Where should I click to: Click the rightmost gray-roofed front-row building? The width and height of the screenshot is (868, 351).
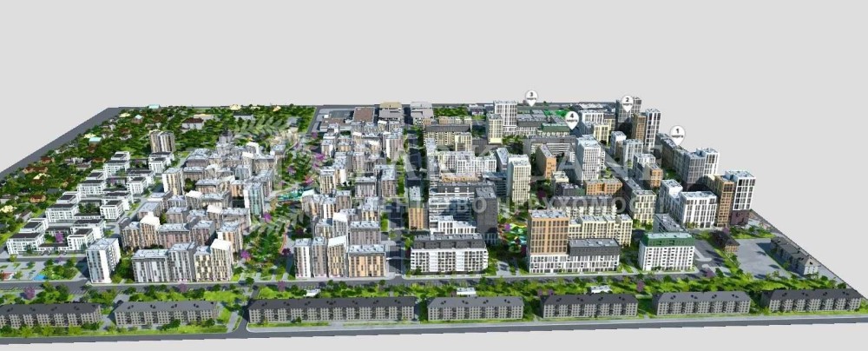[812, 299]
